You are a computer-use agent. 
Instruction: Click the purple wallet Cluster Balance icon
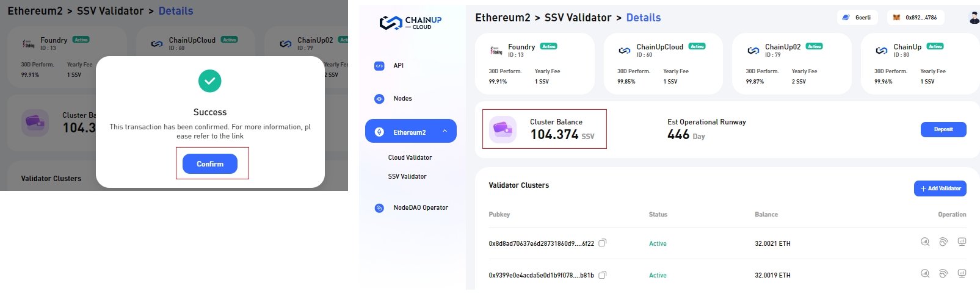click(504, 129)
